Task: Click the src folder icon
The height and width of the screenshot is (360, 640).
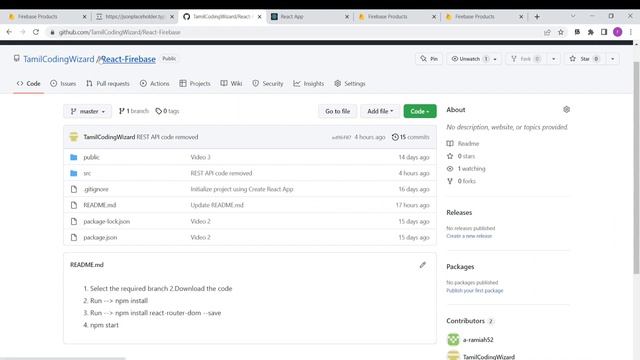Action: pos(74,173)
